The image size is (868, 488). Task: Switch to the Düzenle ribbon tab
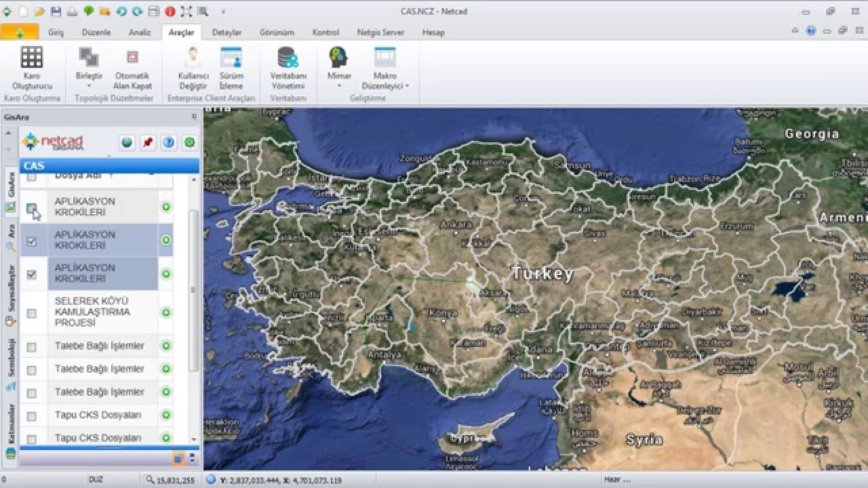point(96,33)
